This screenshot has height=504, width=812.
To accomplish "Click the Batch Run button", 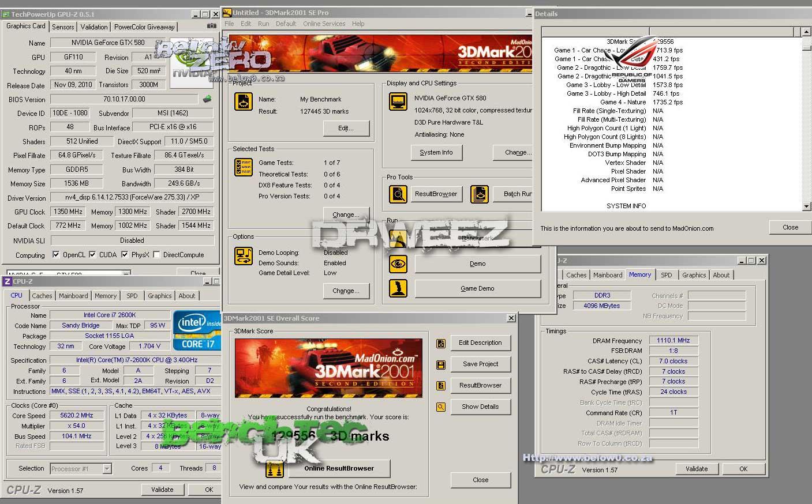I will [x=514, y=194].
